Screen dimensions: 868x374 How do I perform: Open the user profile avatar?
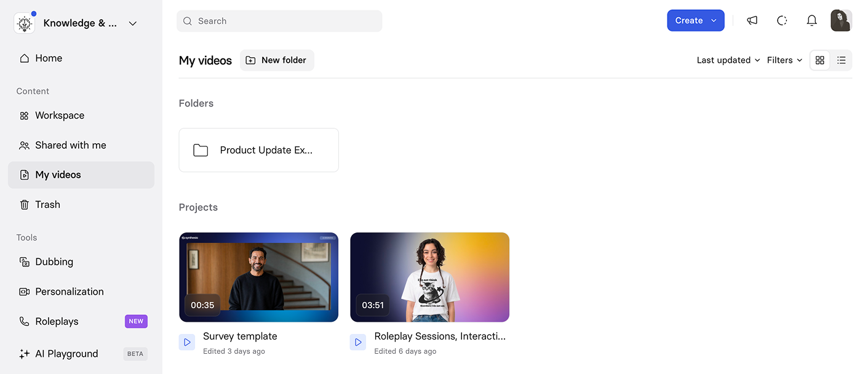point(841,20)
